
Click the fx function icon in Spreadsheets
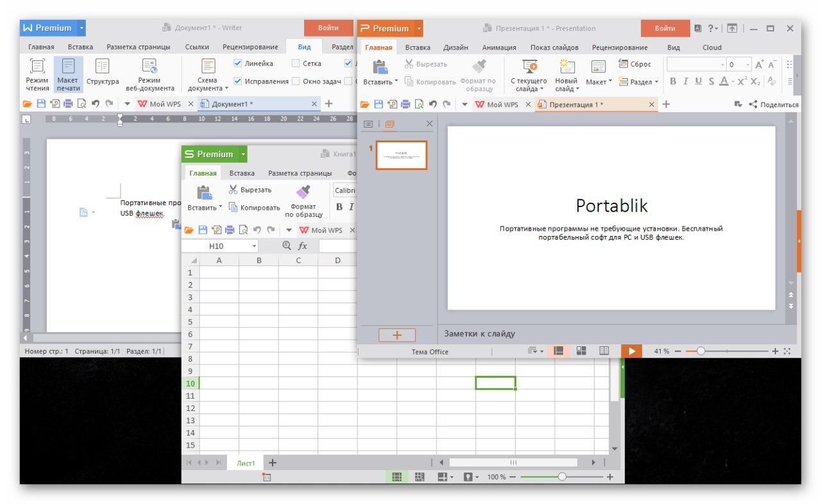[303, 246]
